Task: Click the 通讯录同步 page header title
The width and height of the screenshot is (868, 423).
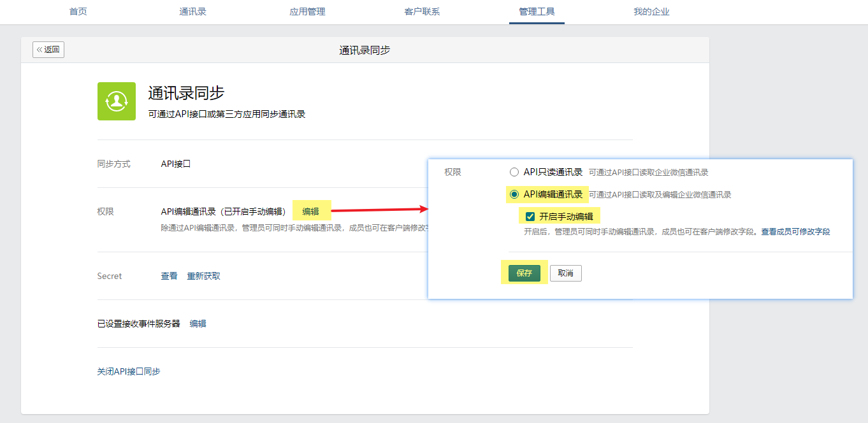Action: (x=365, y=50)
